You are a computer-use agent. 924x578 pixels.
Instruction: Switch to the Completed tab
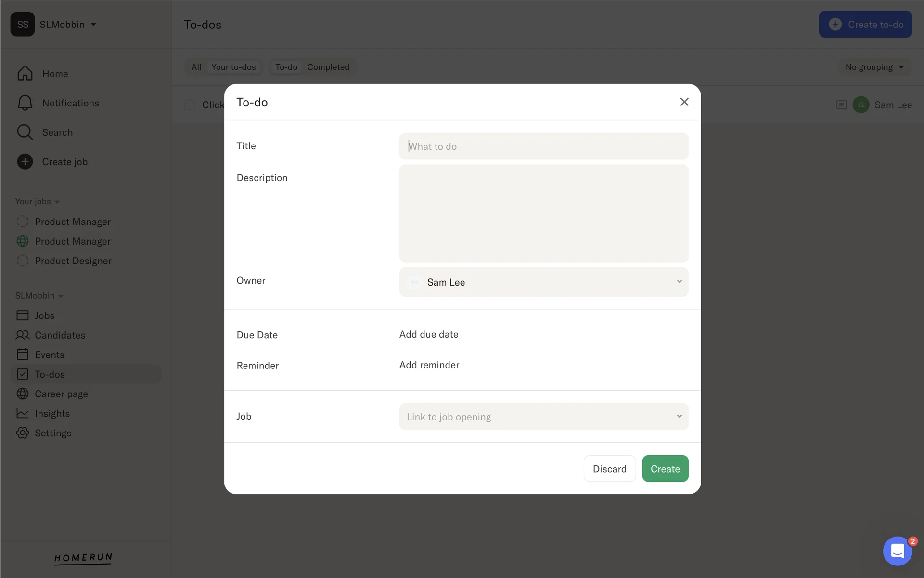click(328, 67)
